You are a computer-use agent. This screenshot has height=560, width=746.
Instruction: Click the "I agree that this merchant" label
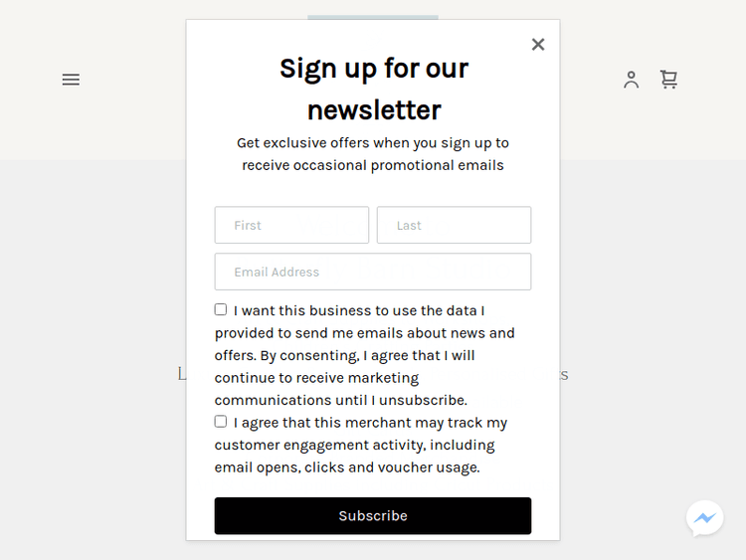370,423
